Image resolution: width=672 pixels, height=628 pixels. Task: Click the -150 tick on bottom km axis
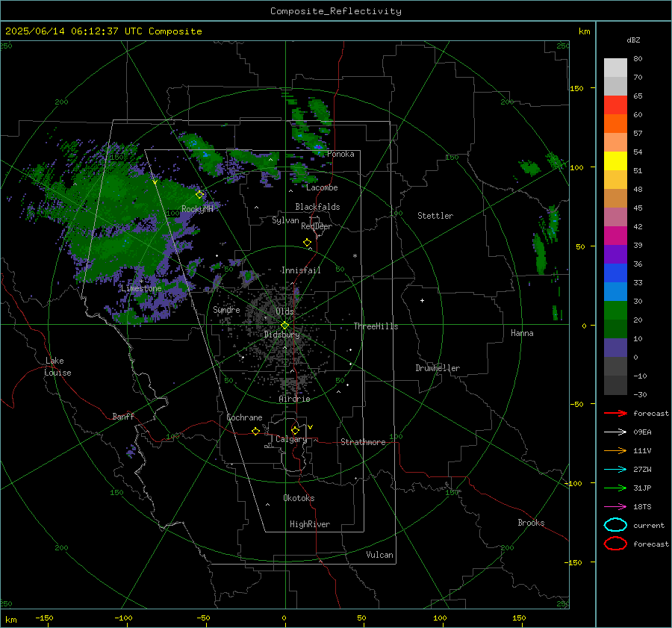(44, 618)
